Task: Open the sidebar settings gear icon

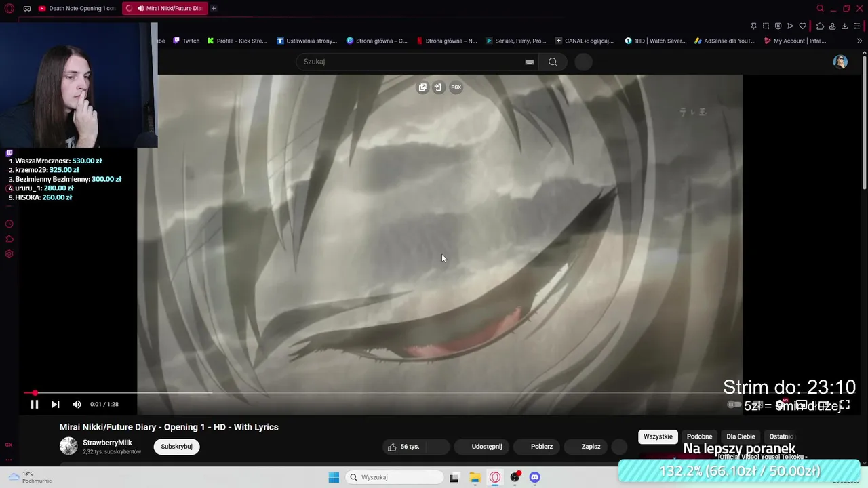Action: point(9,254)
